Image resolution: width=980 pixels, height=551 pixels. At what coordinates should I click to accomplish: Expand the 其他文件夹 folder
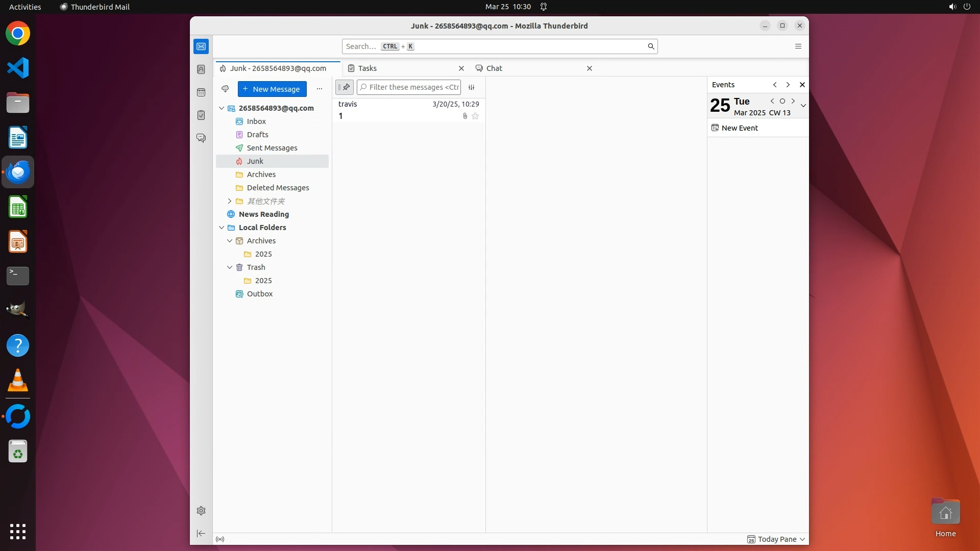(x=230, y=201)
